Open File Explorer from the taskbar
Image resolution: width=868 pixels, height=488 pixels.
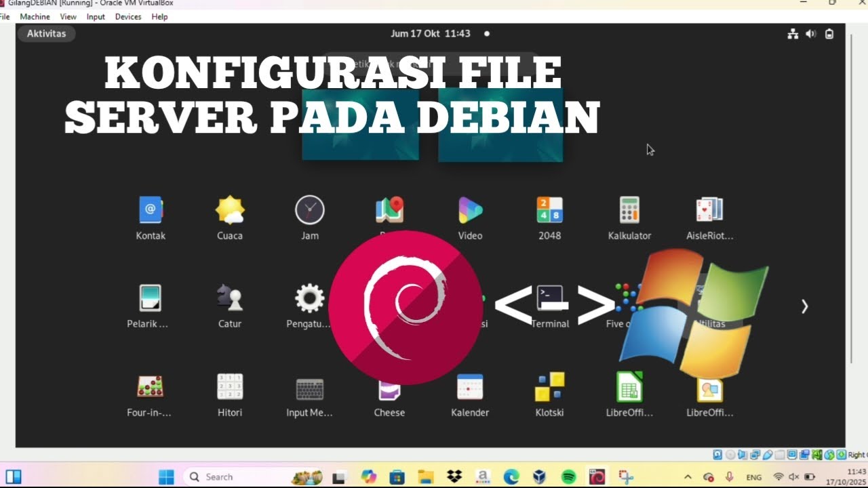[x=425, y=477]
